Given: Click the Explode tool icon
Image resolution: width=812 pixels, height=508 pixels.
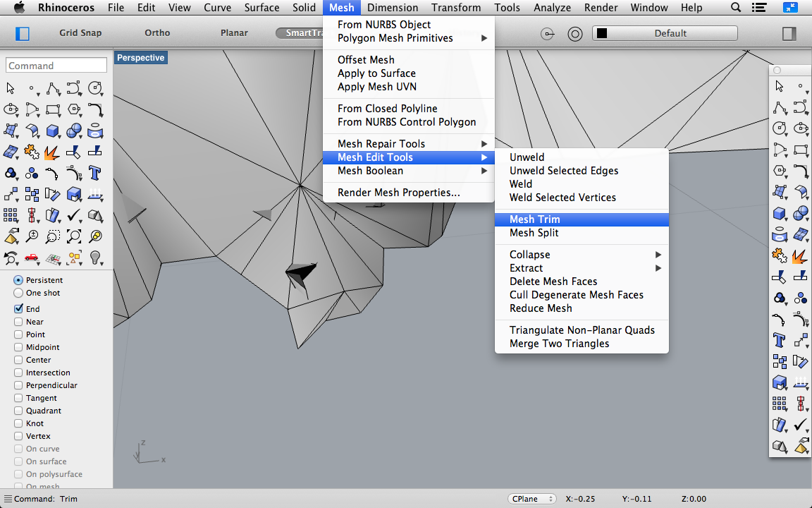Looking at the screenshot, I should pos(53,152).
